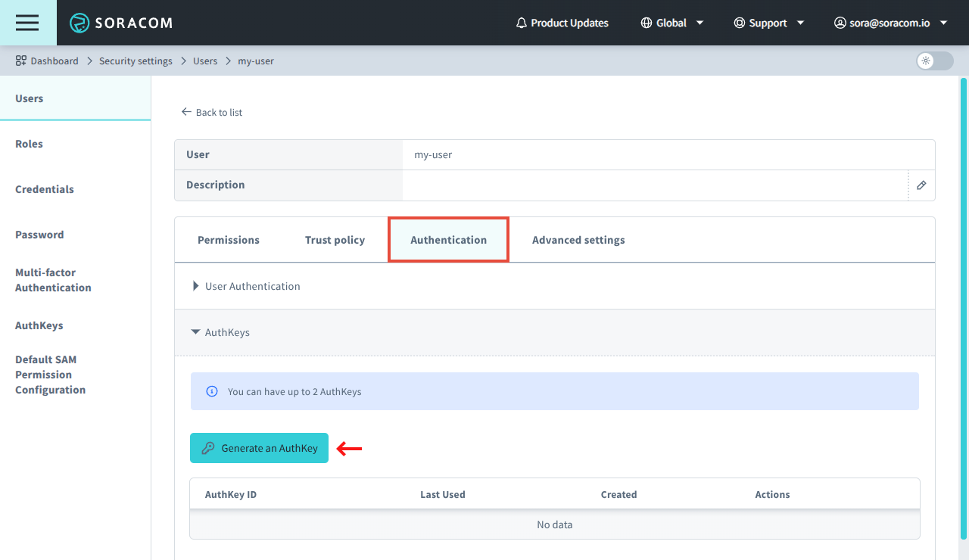The width and height of the screenshot is (969, 560).
Task: Open the Trust policy tab
Action: click(x=335, y=239)
